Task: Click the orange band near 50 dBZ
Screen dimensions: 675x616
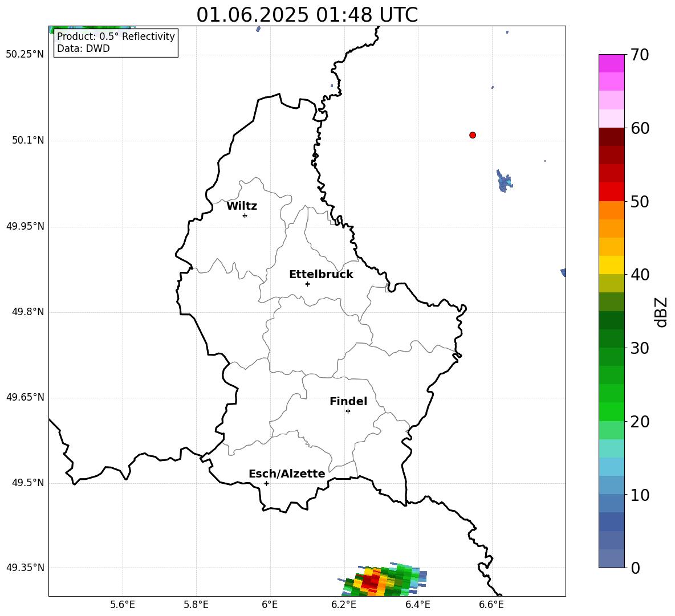Action: (x=611, y=210)
